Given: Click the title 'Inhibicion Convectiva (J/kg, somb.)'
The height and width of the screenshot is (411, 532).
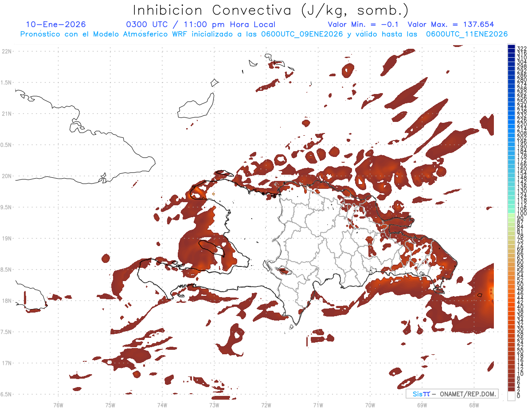Looking at the screenshot, I should point(271,11).
